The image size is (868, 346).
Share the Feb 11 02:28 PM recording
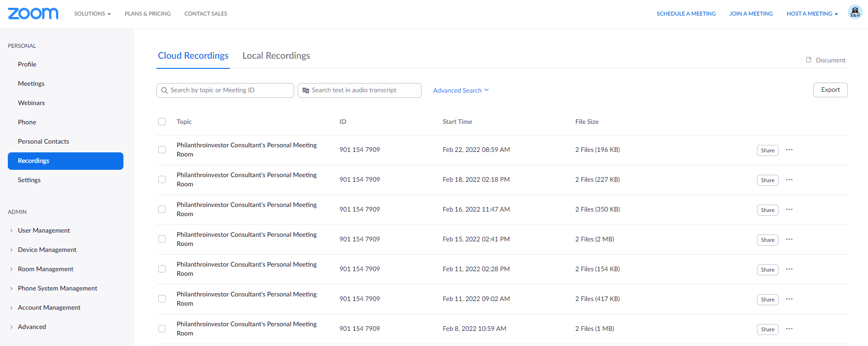(x=768, y=270)
